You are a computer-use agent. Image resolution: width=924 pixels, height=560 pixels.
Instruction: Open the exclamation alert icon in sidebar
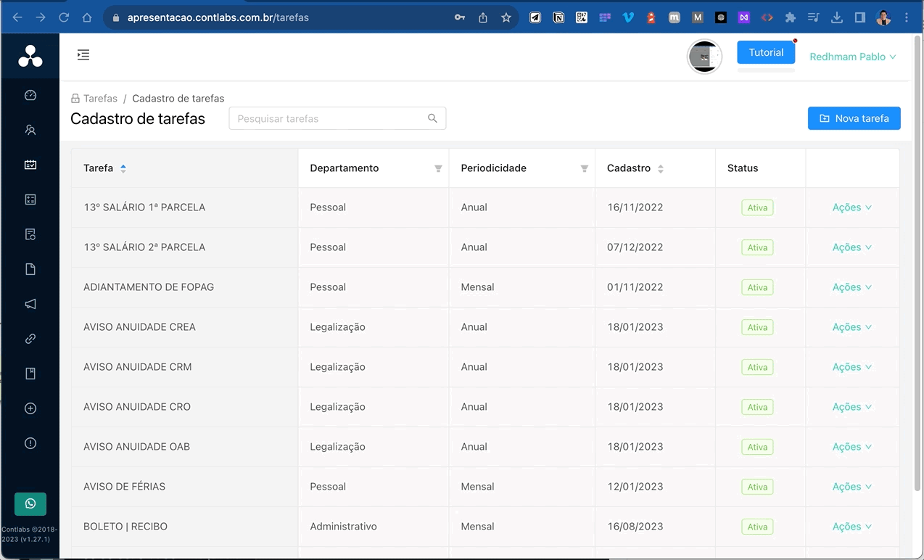click(30, 443)
